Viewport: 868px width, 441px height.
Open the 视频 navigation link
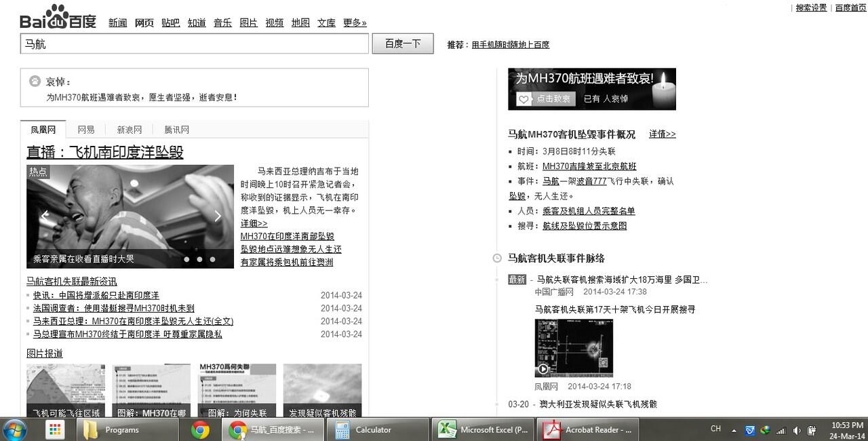275,23
